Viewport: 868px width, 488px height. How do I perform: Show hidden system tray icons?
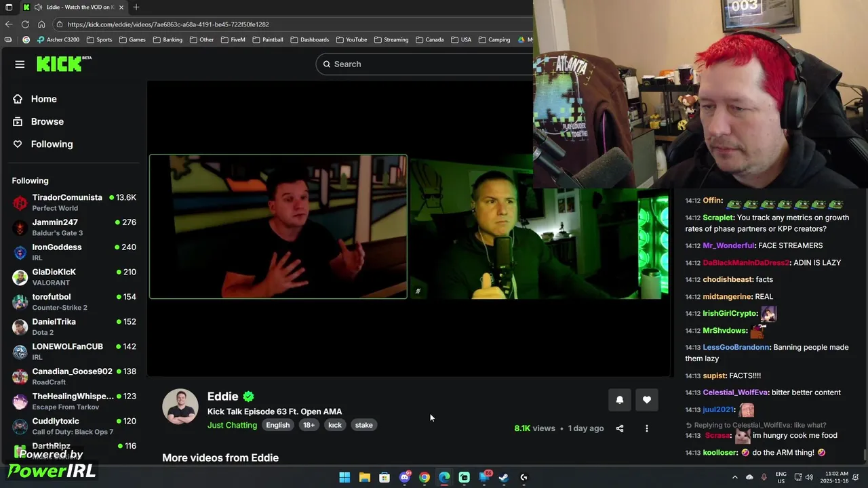[735, 477]
